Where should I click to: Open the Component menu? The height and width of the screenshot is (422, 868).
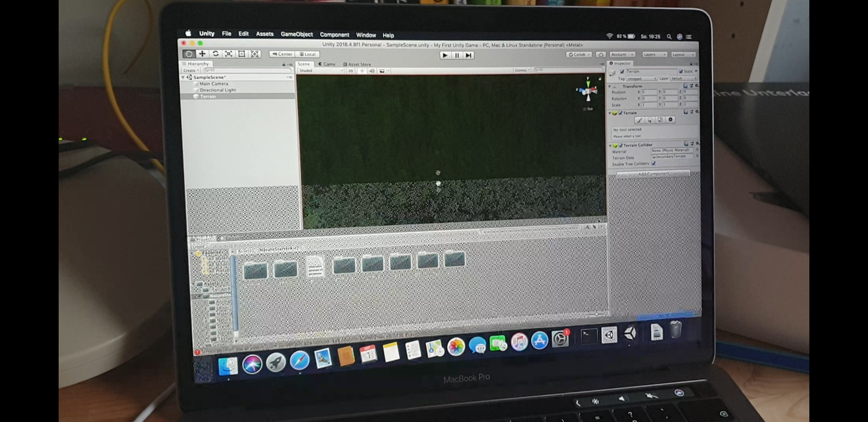pyautogui.click(x=334, y=35)
